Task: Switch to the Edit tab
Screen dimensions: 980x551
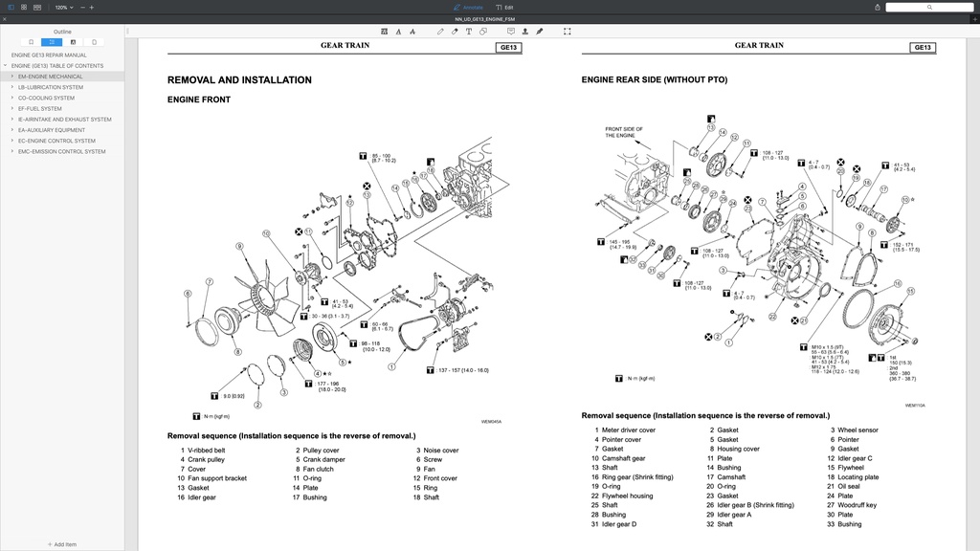Action: click(x=502, y=7)
